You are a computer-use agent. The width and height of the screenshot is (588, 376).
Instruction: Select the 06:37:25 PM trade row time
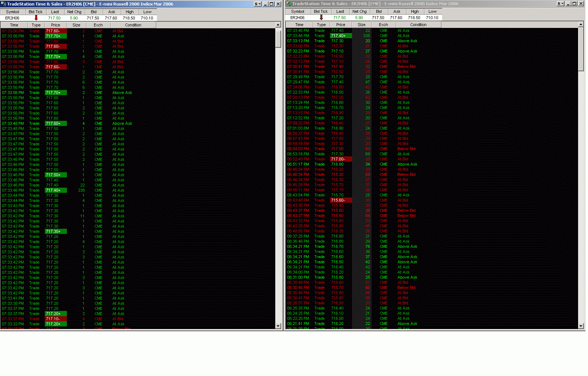pos(298,236)
